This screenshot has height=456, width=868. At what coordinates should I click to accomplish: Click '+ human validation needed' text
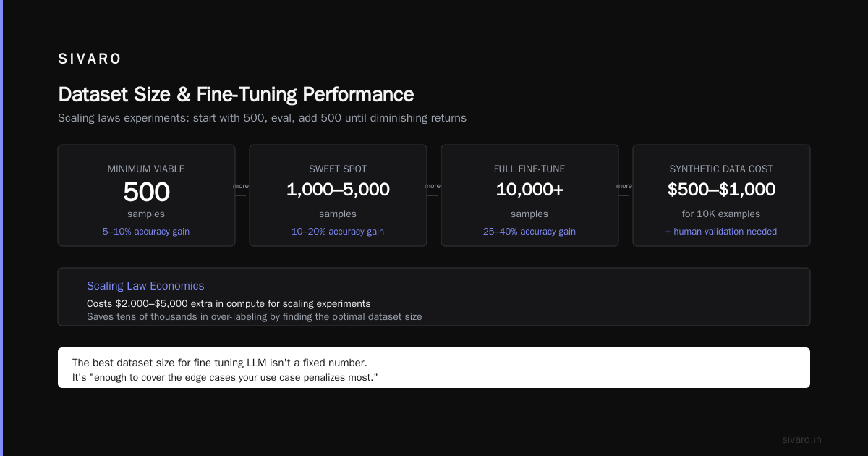pos(721,232)
